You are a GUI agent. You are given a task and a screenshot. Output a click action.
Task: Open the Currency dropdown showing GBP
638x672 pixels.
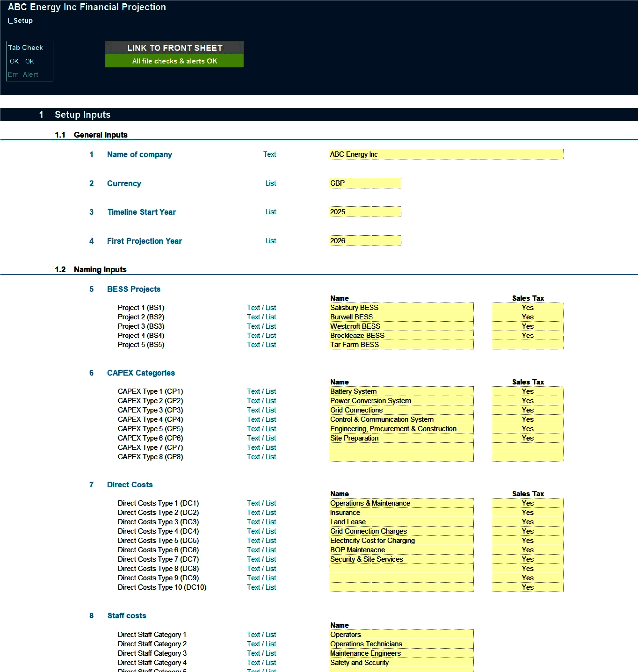[x=365, y=183]
